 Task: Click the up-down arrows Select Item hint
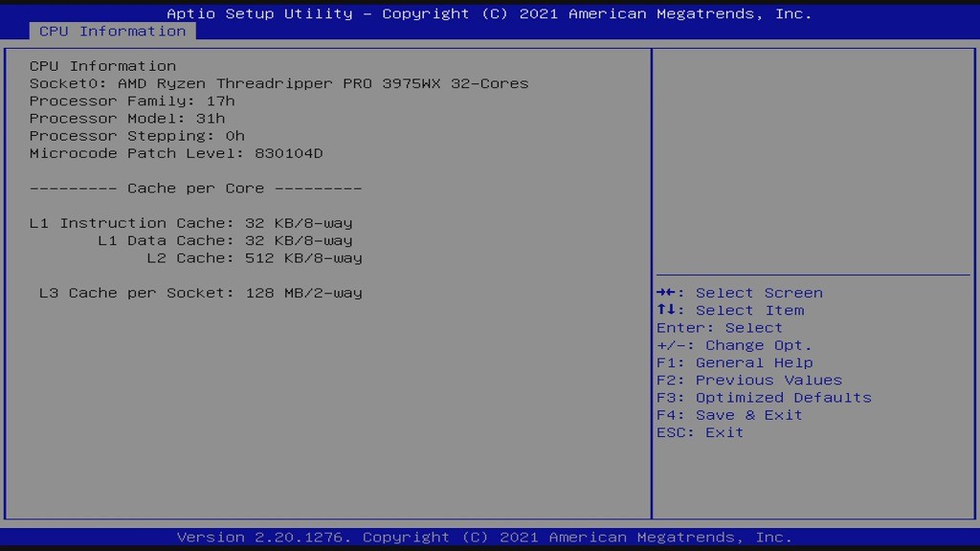point(730,311)
